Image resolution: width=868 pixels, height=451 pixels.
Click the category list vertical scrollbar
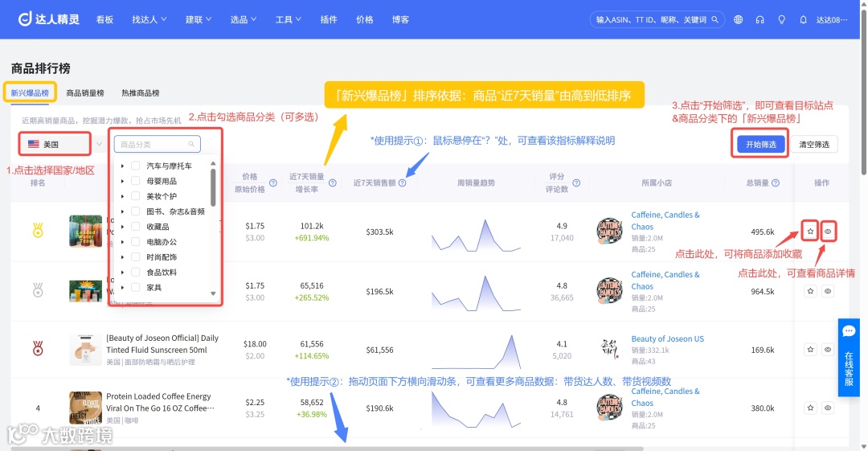click(x=213, y=187)
